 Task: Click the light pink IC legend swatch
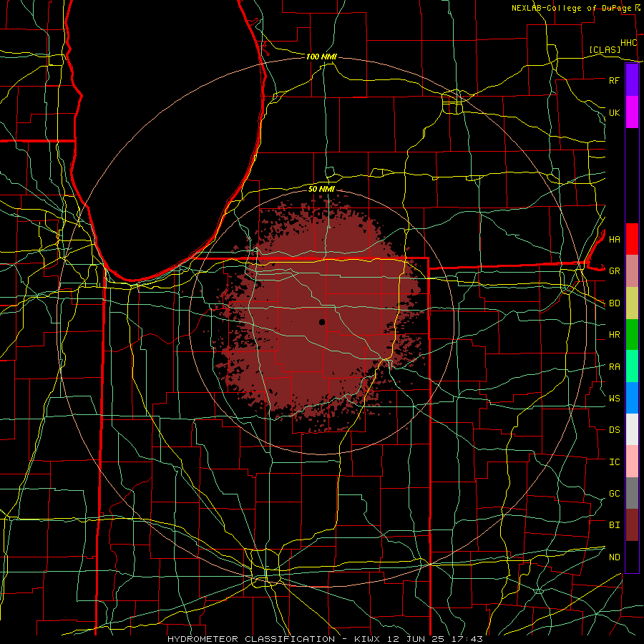[x=632, y=462]
